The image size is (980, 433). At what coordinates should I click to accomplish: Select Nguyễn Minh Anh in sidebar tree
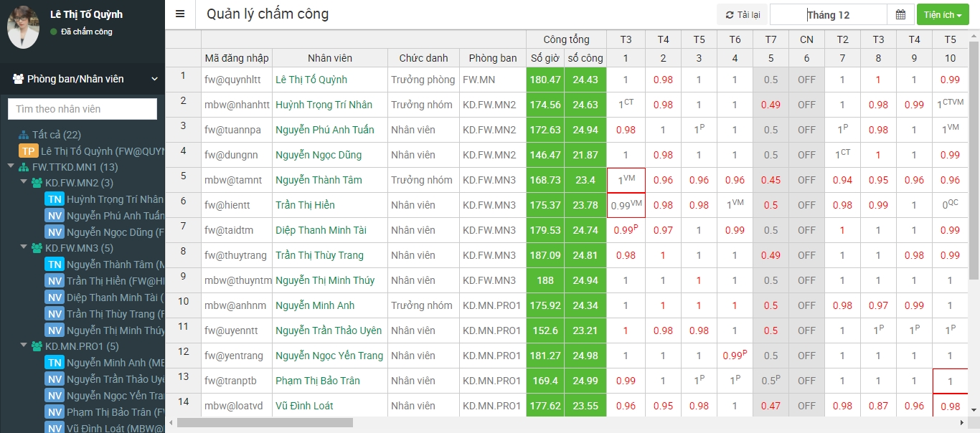115,363
